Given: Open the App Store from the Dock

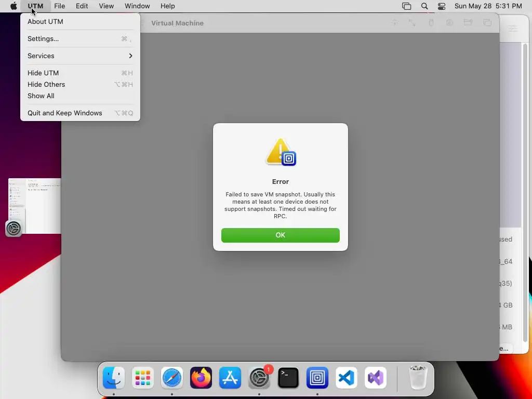Looking at the screenshot, I should point(230,378).
